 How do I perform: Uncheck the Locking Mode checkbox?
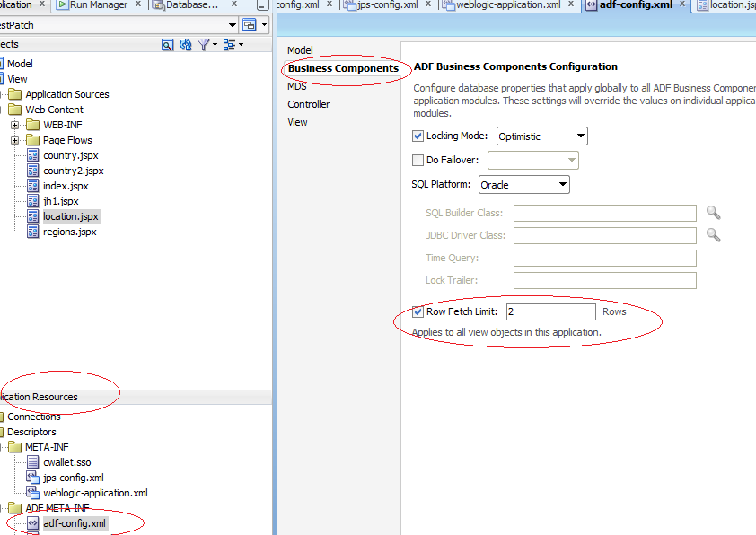(418, 136)
